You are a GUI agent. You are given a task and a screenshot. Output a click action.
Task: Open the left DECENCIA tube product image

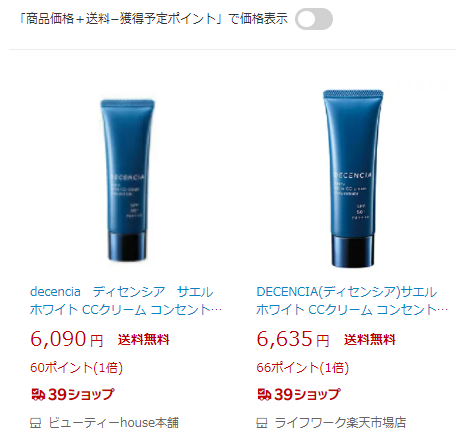click(127, 180)
